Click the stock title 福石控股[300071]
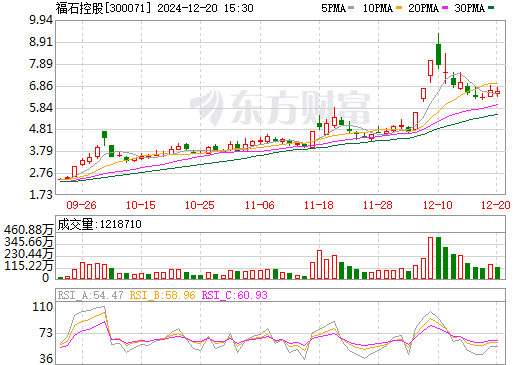Screen dimensions: 520x365 coord(103,8)
